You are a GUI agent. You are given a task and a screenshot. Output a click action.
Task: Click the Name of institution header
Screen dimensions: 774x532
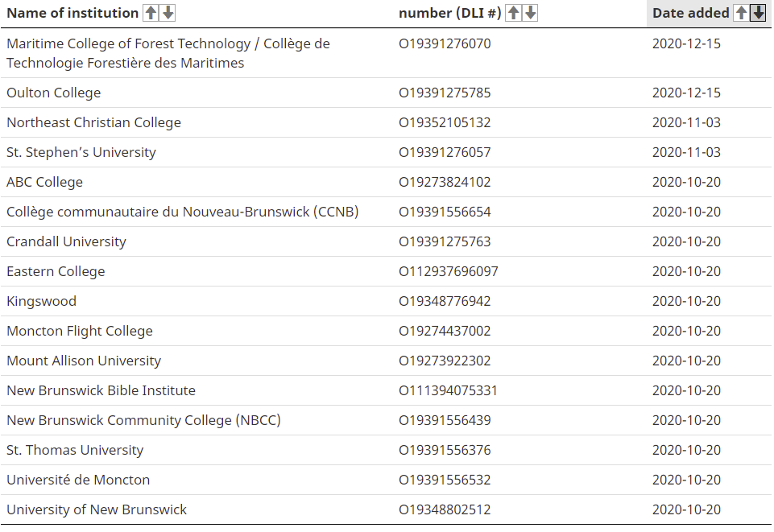point(72,13)
